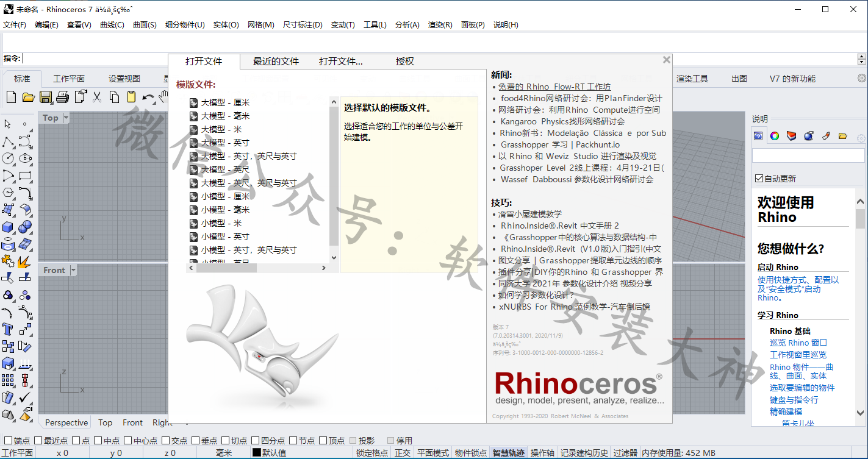Viewport: 868px width, 459px height.
Task: Enable the 中心点 osnap checkbox
Action: coord(127,440)
